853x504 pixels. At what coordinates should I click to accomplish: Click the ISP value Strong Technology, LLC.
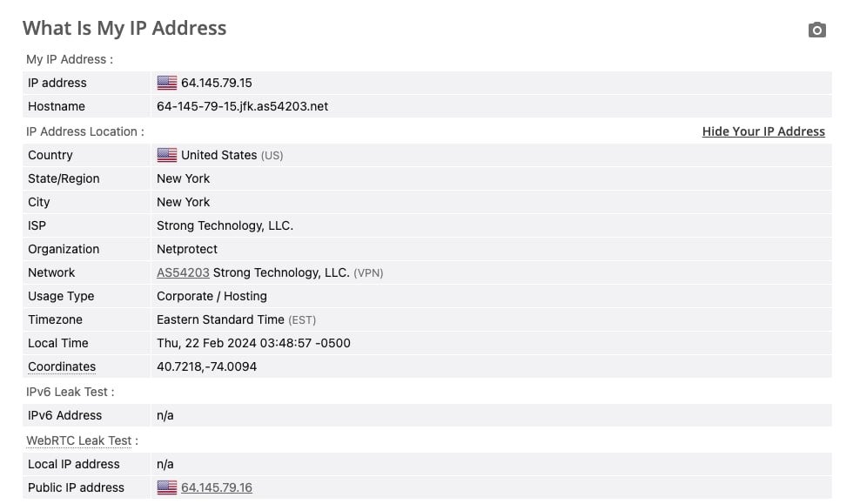pyautogui.click(x=225, y=225)
